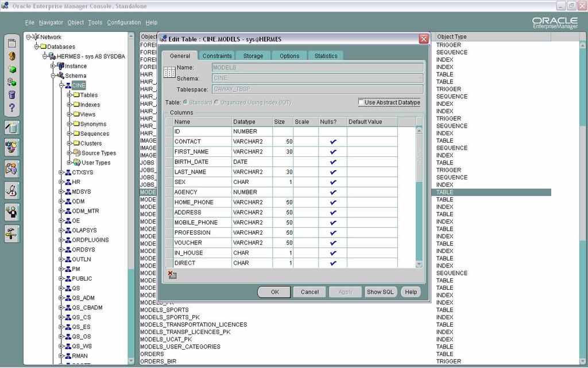Screen dimensions: 588x368
Task: Click the shell icon below report icon
Action: 11,56
